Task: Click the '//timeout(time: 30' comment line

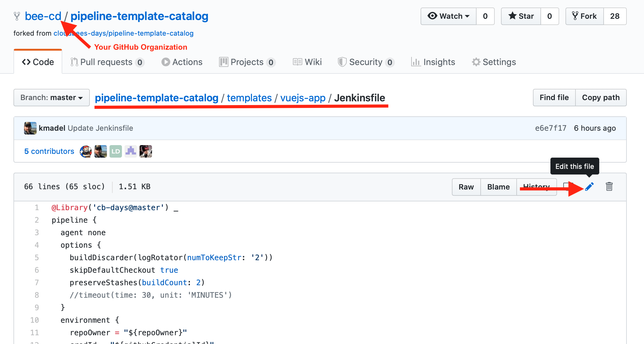Action: [x=151, y=295]
